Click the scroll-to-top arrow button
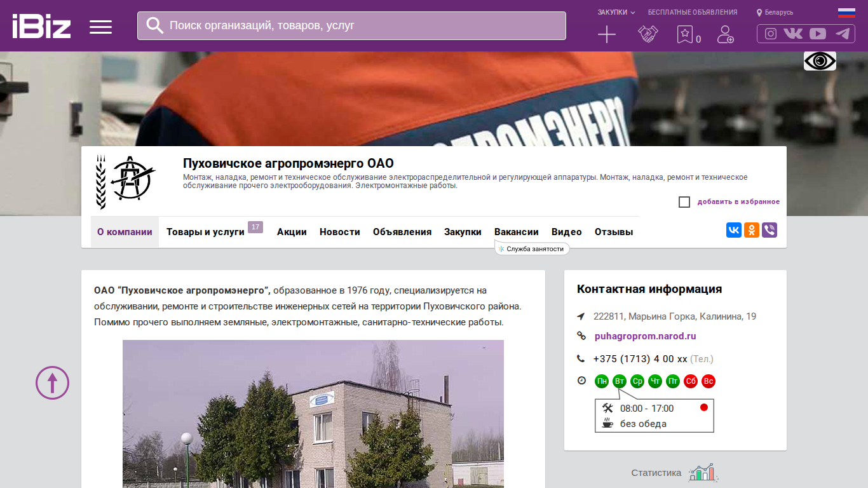 (x=52, y=383)
